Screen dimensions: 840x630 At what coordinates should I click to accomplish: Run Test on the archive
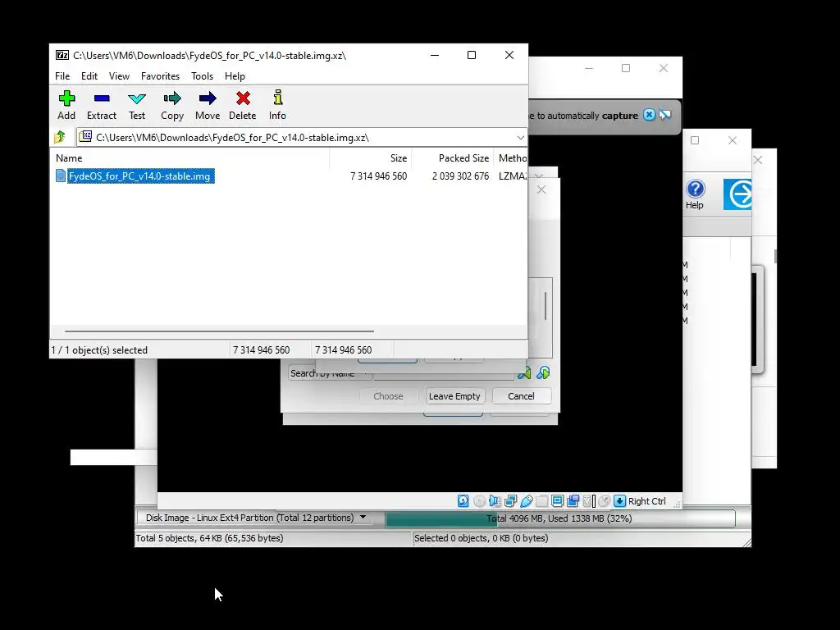coord(137,105)
